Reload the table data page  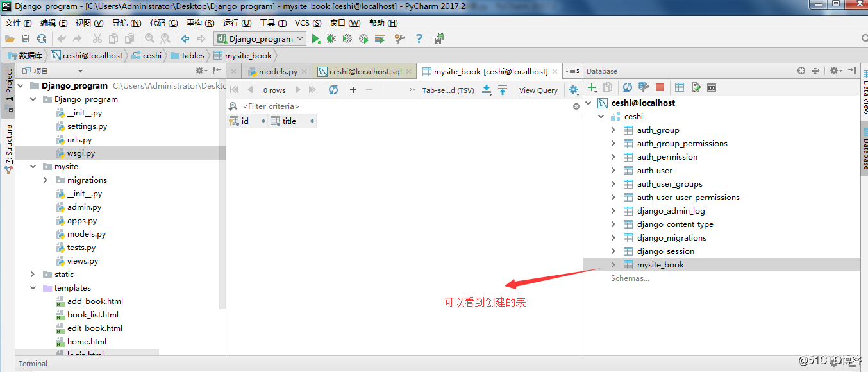(333, 90)
